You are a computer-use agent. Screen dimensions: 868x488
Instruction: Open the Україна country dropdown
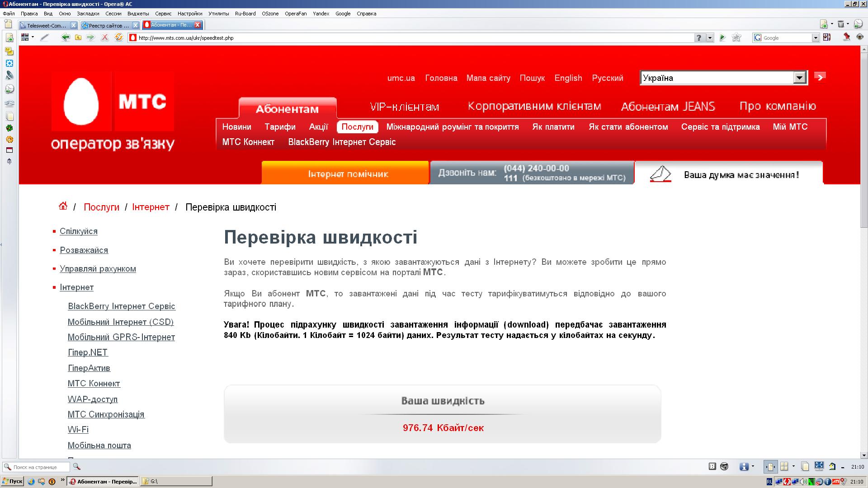[799, 78]
